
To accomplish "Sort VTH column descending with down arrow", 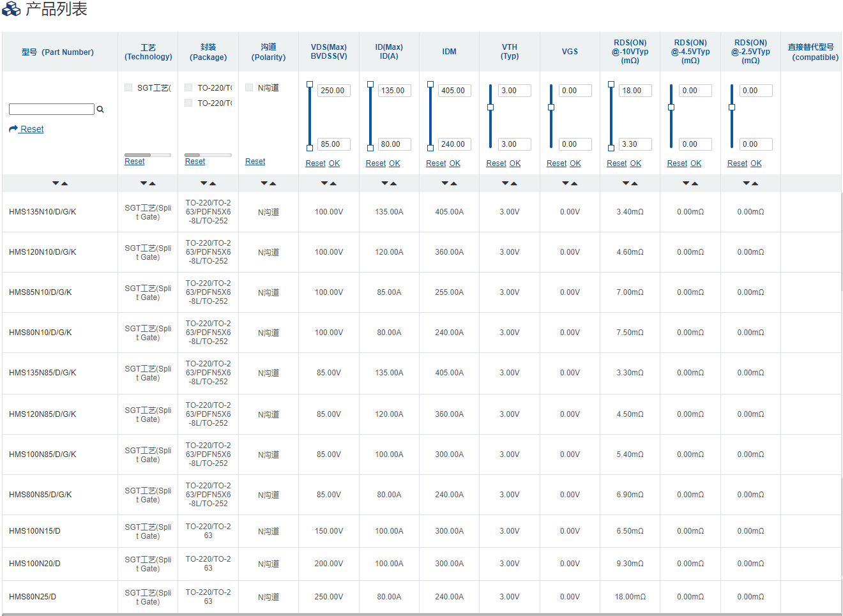I will [x=505, y=183].
